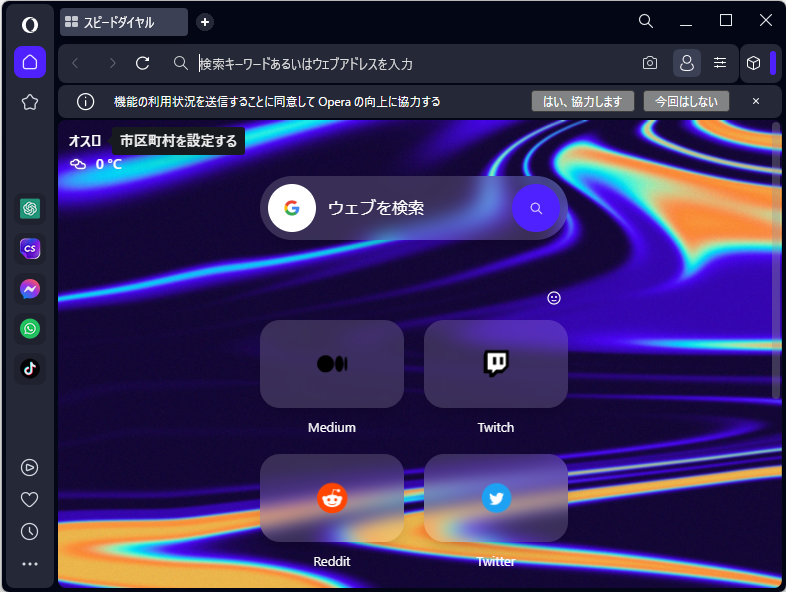This screenshot has width=786, height=592.
Task: Dismiss the usage statistics notification bar
Action: click(x=756, y=101)
